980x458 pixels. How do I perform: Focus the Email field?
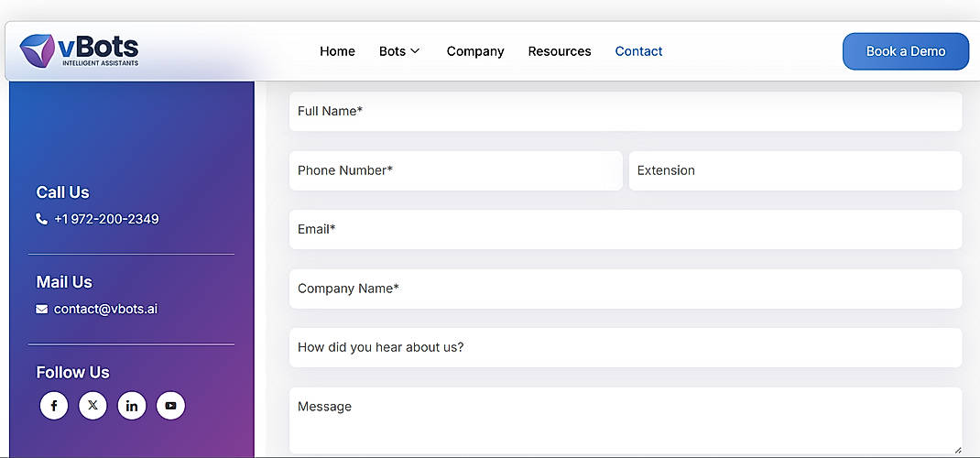(625, 229)
